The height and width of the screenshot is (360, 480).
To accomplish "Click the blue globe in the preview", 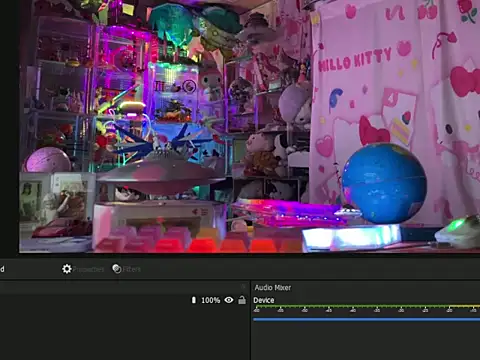I will tap(384, 183).
